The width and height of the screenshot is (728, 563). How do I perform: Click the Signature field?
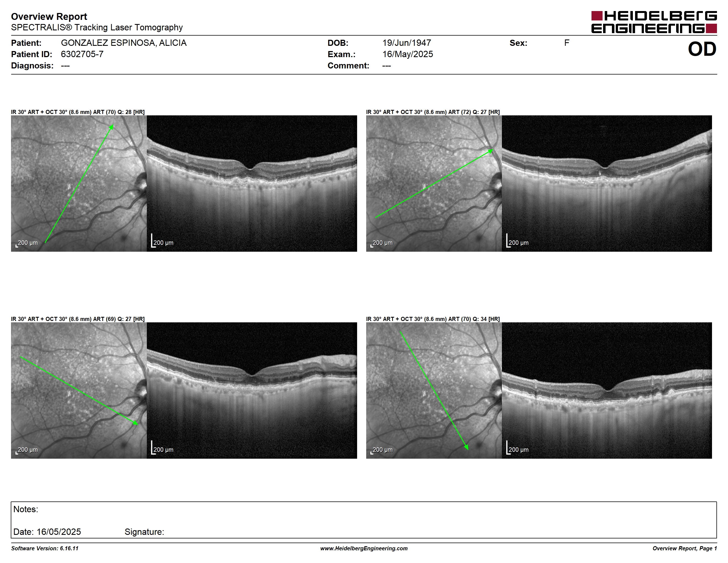(144, 532)
